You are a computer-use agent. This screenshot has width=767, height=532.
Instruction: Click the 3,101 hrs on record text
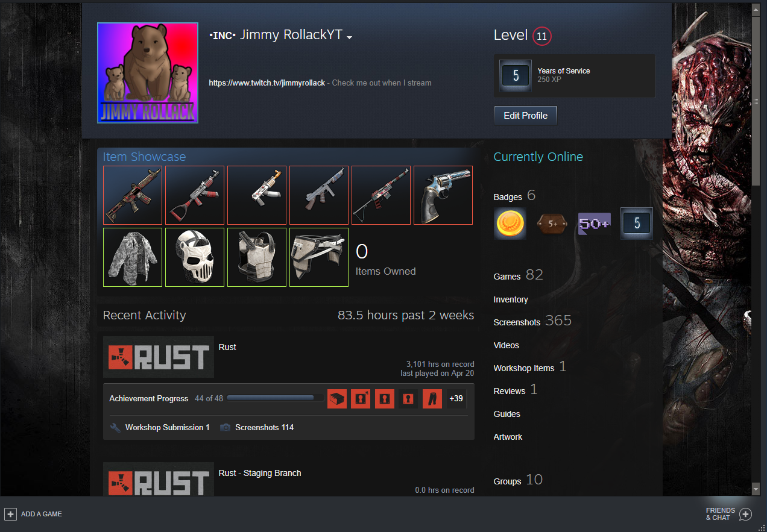[x=440, y=364]
